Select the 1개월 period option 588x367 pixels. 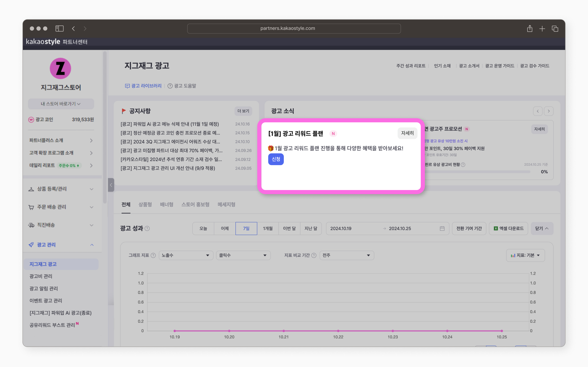(268, 228)
